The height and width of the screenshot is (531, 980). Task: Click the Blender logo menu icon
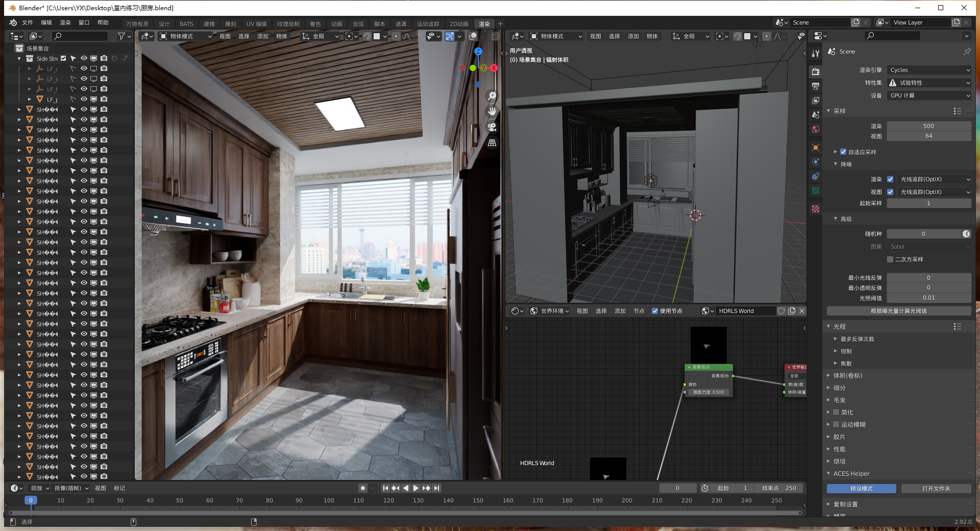(x=13, y=23)
